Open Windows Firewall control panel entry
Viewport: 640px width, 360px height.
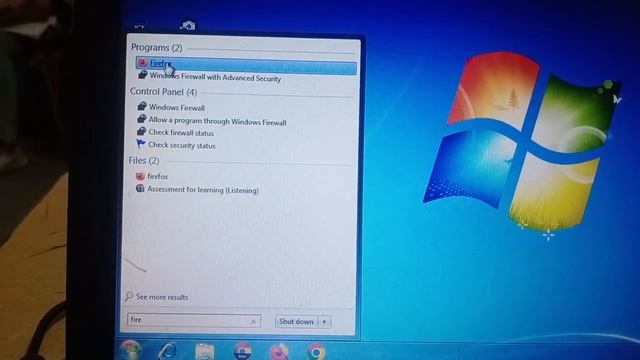pos(177,108)
